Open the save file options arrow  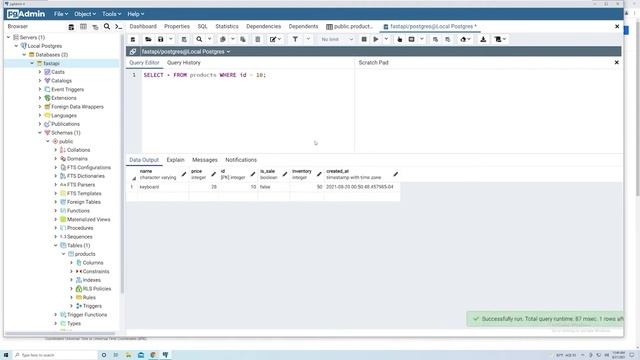tap(171, 39)
